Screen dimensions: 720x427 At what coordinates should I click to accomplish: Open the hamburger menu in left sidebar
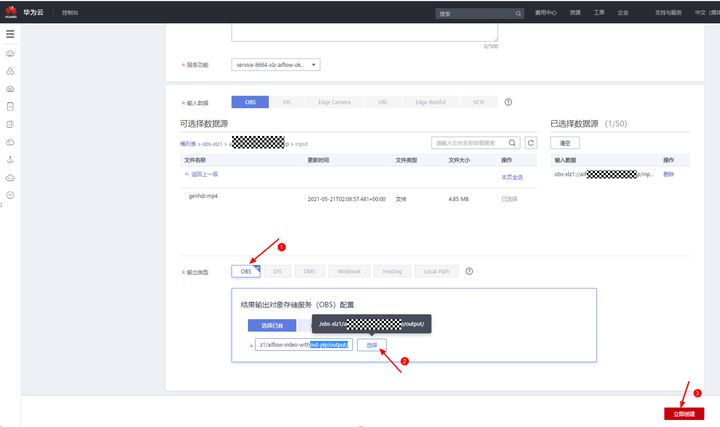(10, 34)
